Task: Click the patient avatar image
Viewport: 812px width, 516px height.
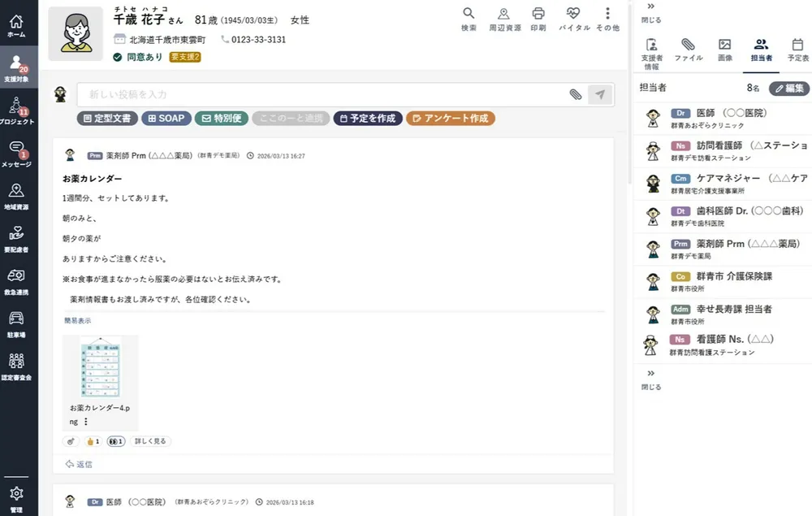Action: 76,33
